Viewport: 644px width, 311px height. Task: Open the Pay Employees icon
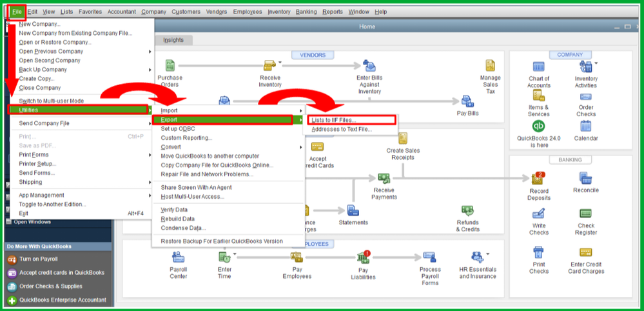(297, 257)
